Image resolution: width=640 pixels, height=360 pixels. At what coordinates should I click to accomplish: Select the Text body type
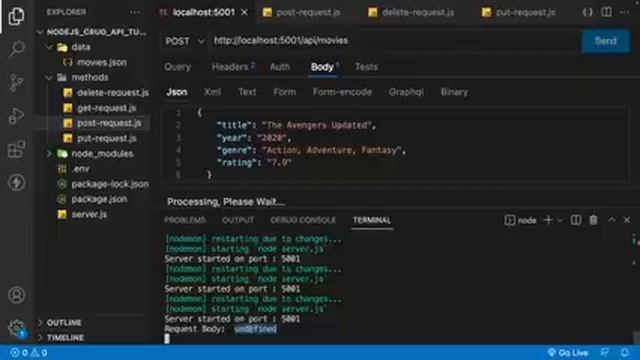tap(247, 92)
